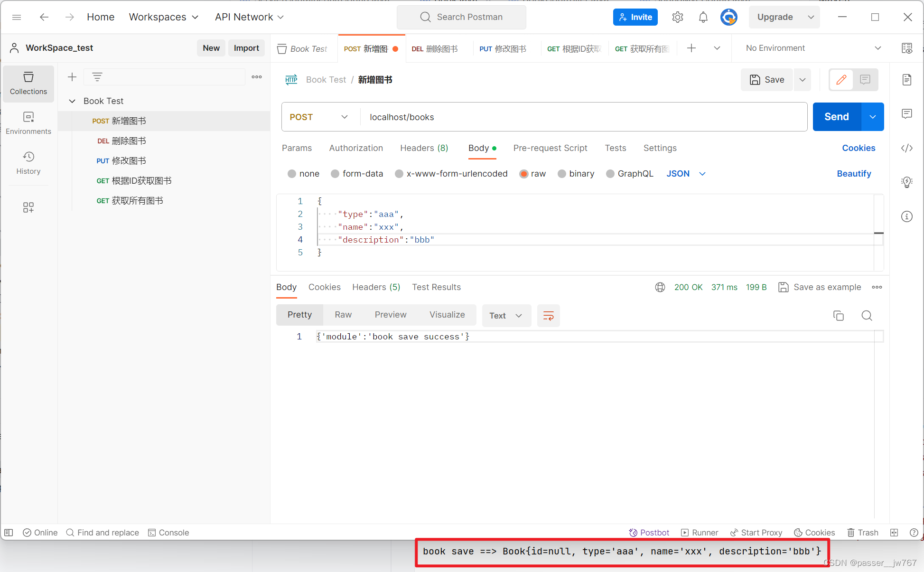Viewport: 924px width, 572px height.
Task: Open response more options ellipsis
Action: tap(877, 287)
